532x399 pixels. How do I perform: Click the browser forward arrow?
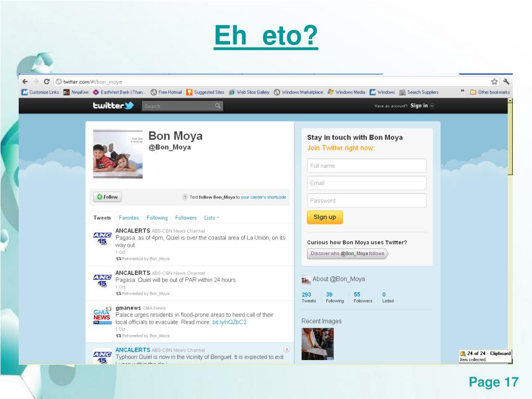pos(36,82)
